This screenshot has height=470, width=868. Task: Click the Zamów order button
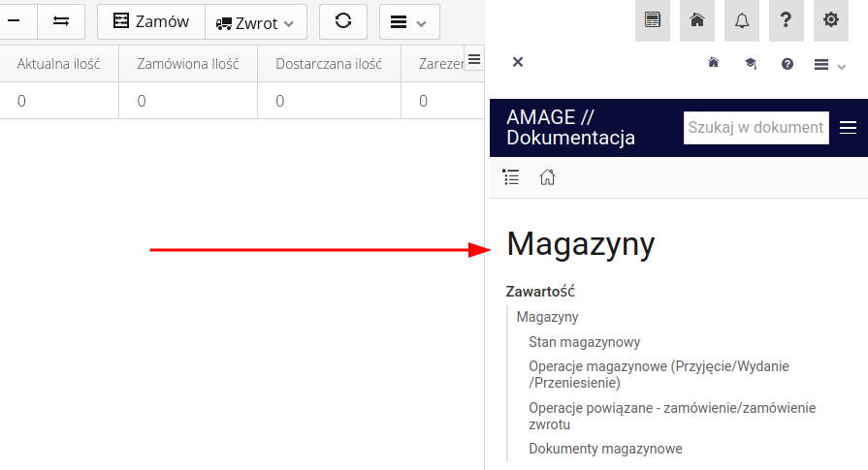(x=150, y=21)
